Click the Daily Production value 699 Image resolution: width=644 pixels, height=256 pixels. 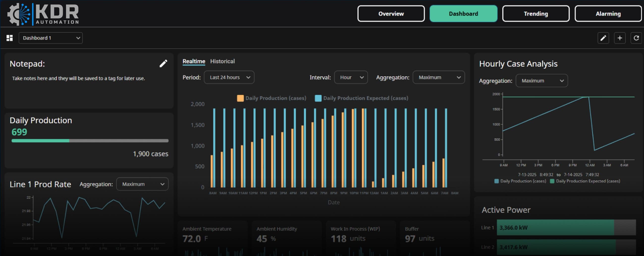(x=19, y=132)
